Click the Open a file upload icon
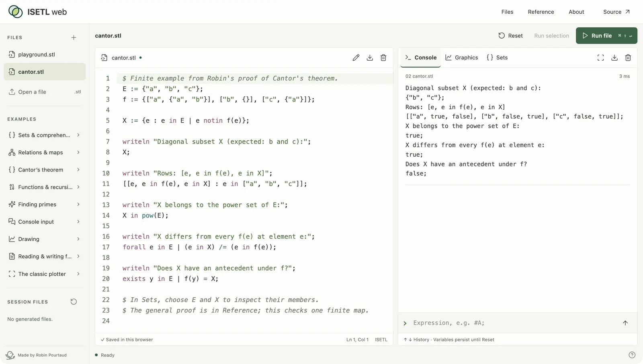This screenshot has width=643, height=364. 12,92
